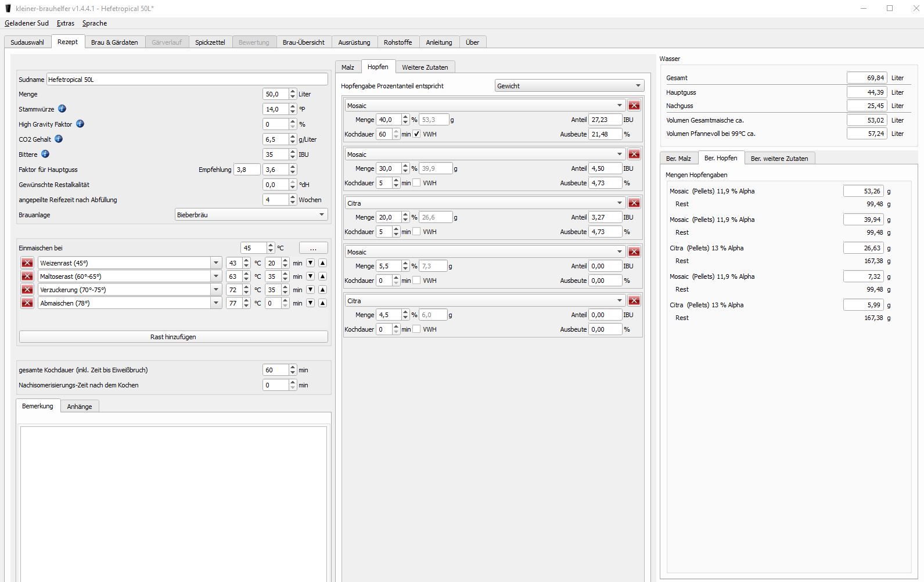Open the Extras menu
Image resolution: width=924 pixels, height=582 pixels.
pos(66,23)
